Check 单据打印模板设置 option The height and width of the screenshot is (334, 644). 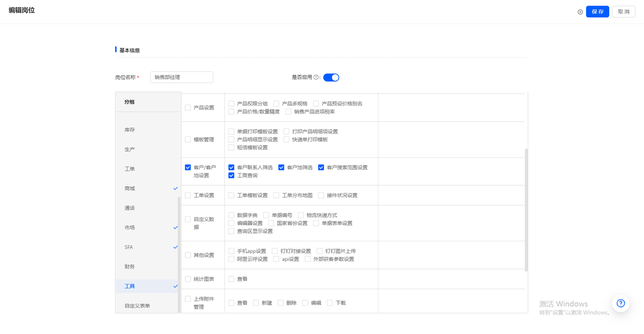coord(231,131)
